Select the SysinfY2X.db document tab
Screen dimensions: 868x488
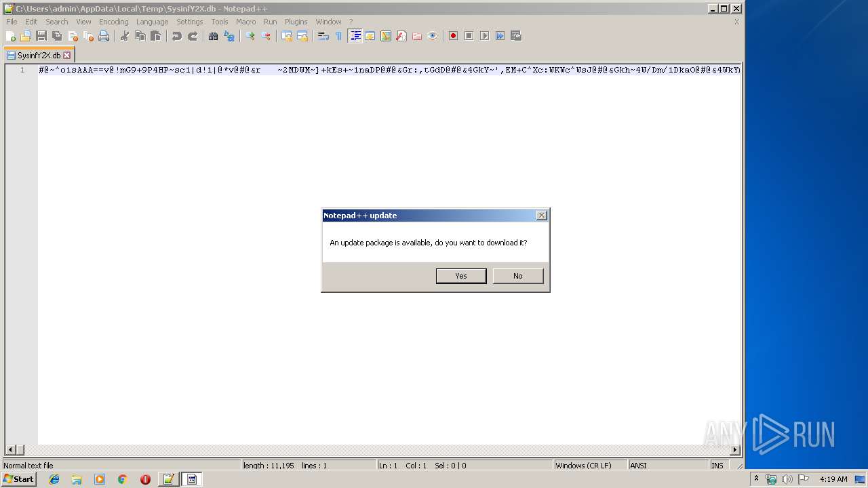39,55
